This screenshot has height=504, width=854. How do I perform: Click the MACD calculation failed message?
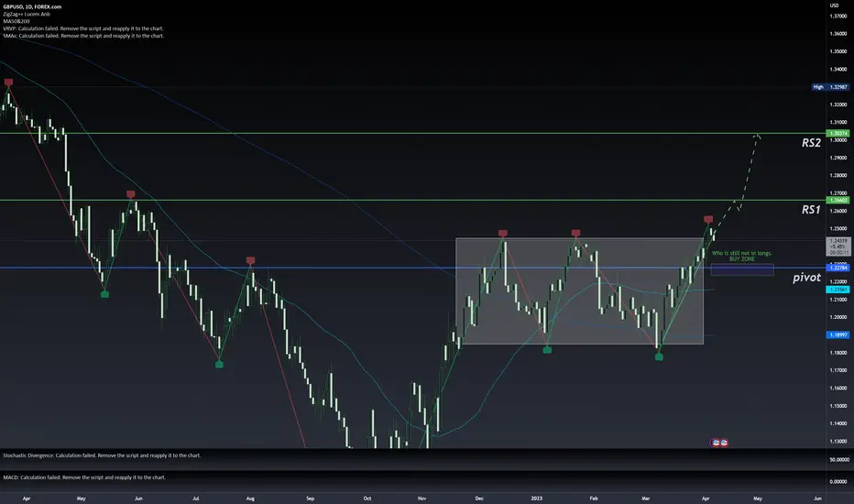tap(84, 477)
